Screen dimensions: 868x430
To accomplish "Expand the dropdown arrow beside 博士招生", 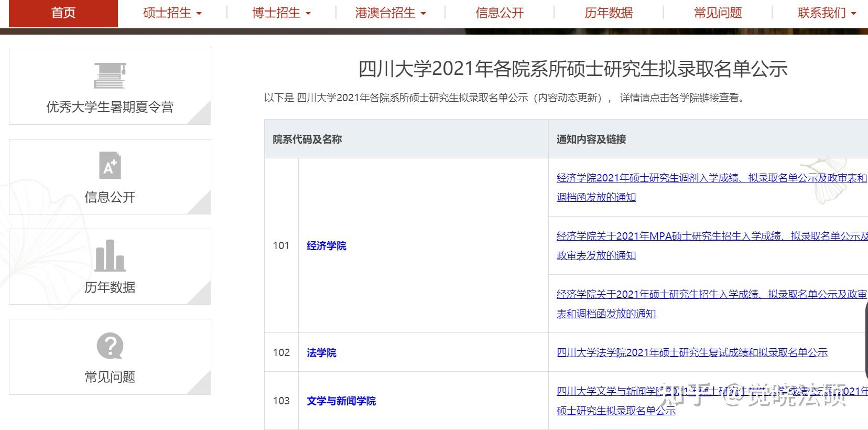I will coord(308,14).
